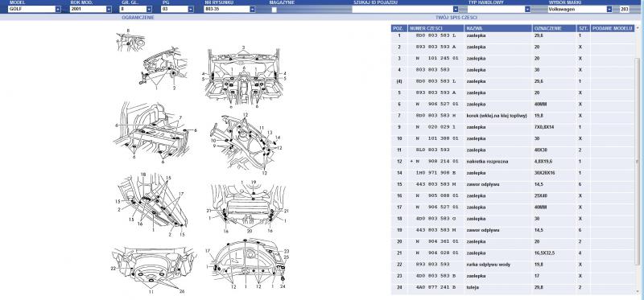The height and width of the screenshot is (300, 644).
Task: Click the TWÓJ SPIS CZĘŚCI tab label
Action: [456, 18]
